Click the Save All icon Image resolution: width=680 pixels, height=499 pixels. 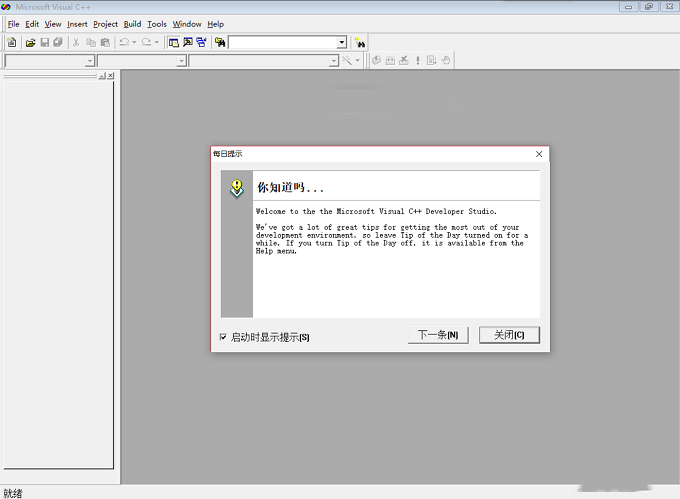coord(58,42)
